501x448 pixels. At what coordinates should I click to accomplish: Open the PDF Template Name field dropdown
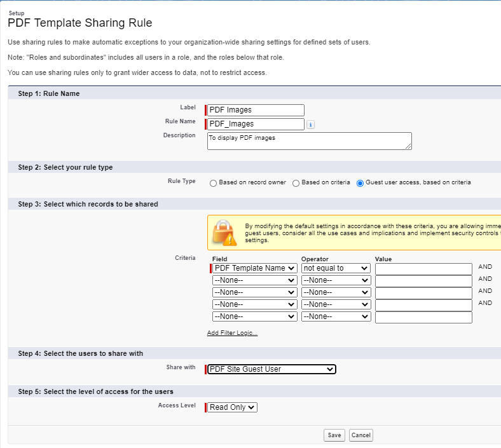(254, 268)
